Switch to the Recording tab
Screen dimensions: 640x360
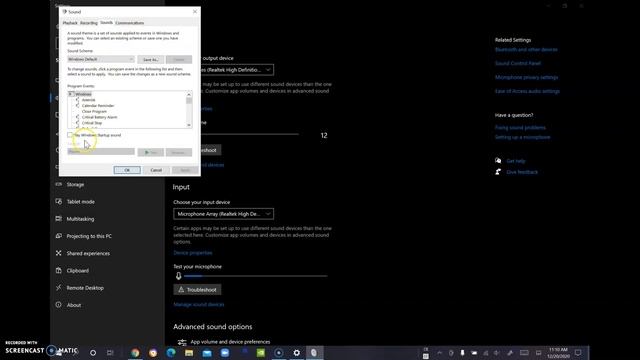tap(89, 23)
